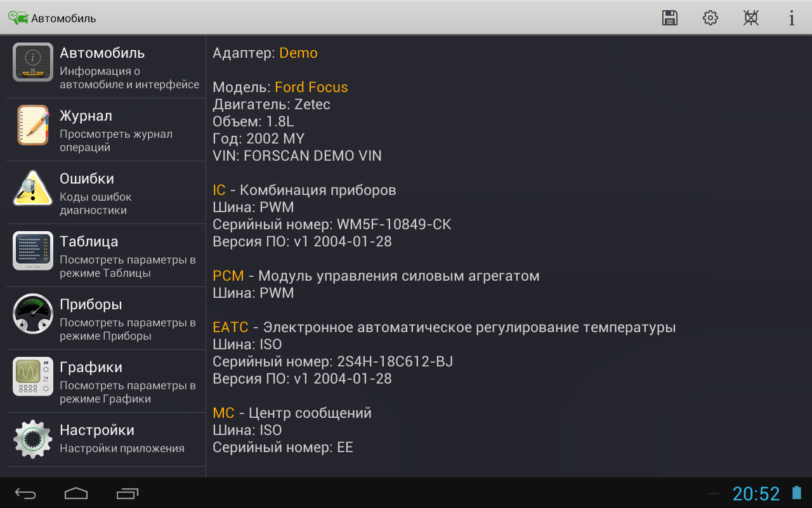This screenshot has width=812, height=508.
Task: Open the Автомобиль menu entry
Action: click(x=106, y=67)
